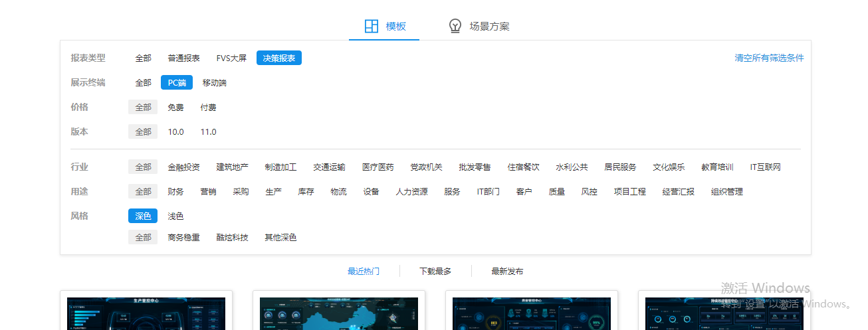Viewport: 868px width, 330px height.
Task: Filter usage by 库存
Action: [306, 191]
